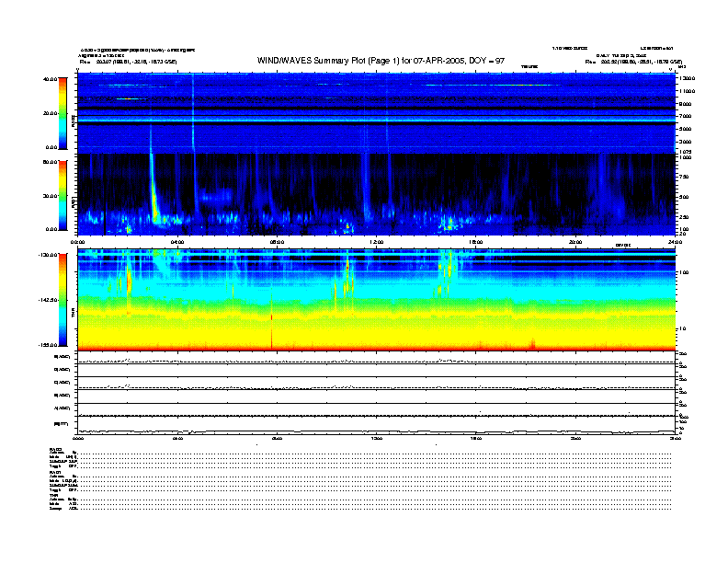Click the 9000 frequency axis label
Viewport: 728px width, 563px height.
(x=686, y=104)
